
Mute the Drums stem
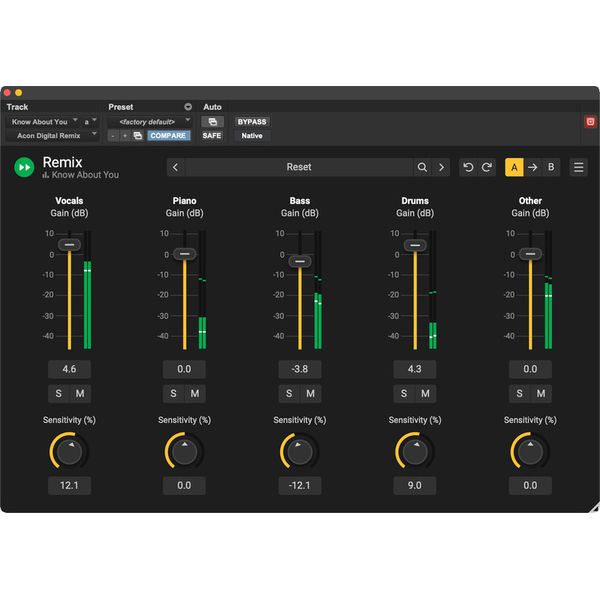click(426, 393)
